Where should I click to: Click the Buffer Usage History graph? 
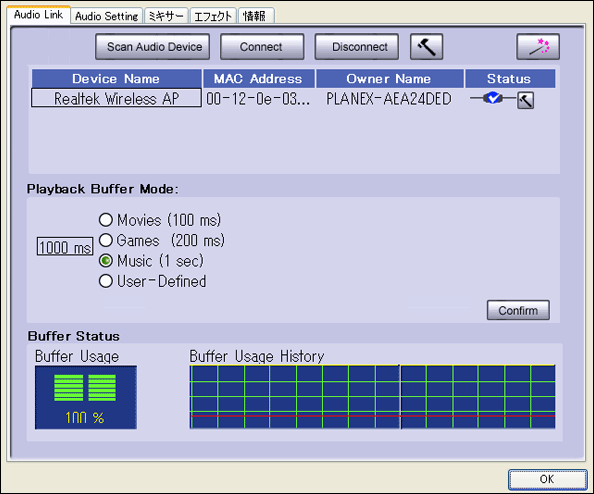[372, 397]
